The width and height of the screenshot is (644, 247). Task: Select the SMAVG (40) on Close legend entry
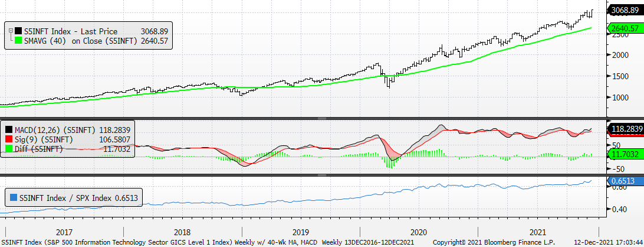tap(79, 40)
